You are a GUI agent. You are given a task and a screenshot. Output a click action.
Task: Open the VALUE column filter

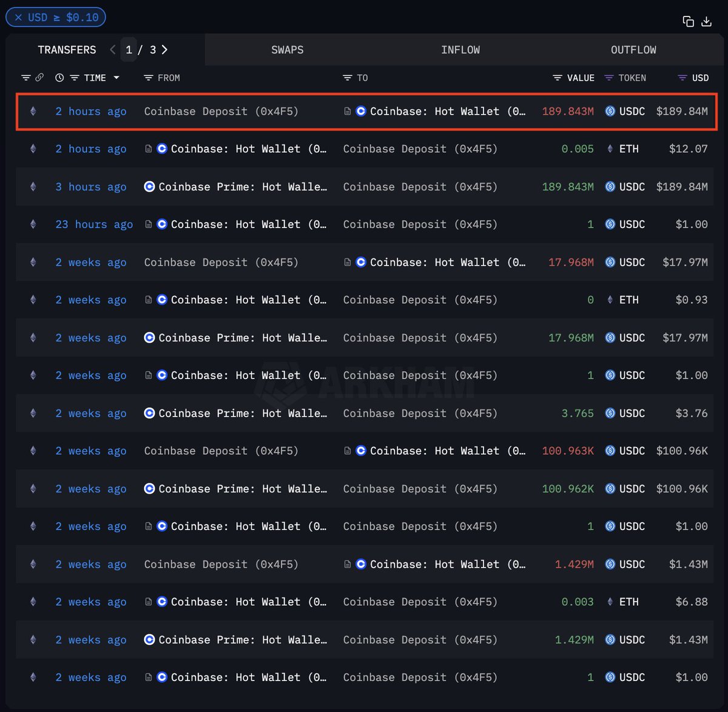tap(558, 78)
